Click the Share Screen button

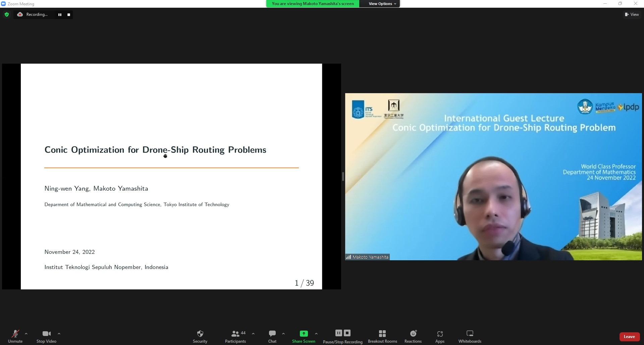(x=304, y=336)
